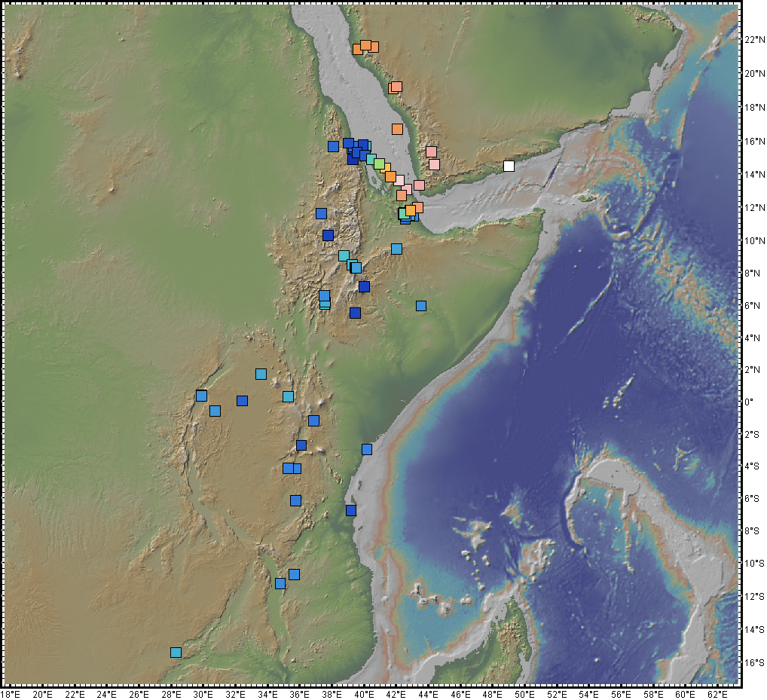Click the '22°N' latitude label
Screen dimensions: 767x700
[x=755, y=40]
